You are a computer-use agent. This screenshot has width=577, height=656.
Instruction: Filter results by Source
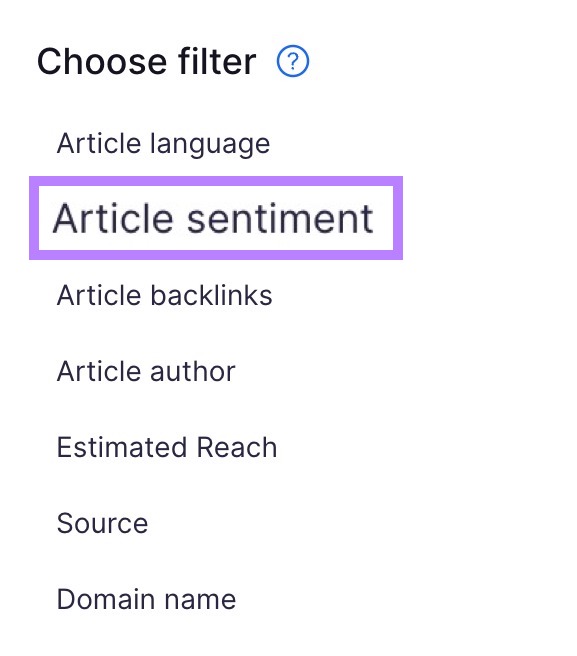click(x=103, y=523)
